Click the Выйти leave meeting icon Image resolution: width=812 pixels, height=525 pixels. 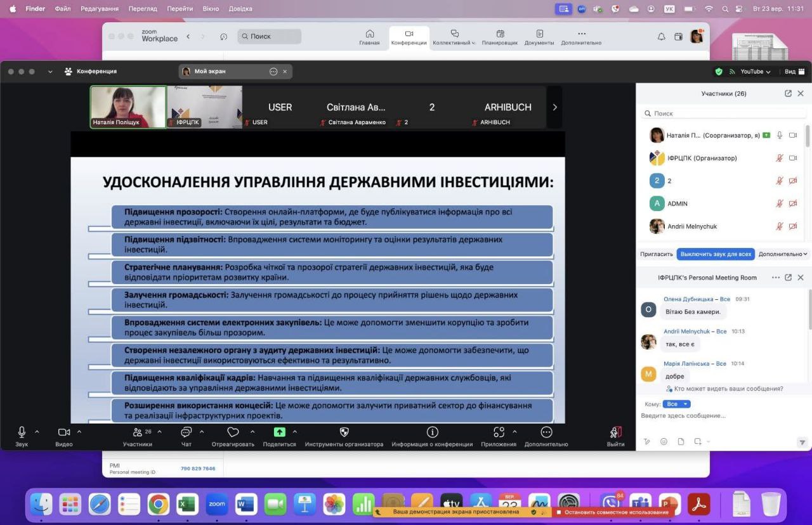615,432
